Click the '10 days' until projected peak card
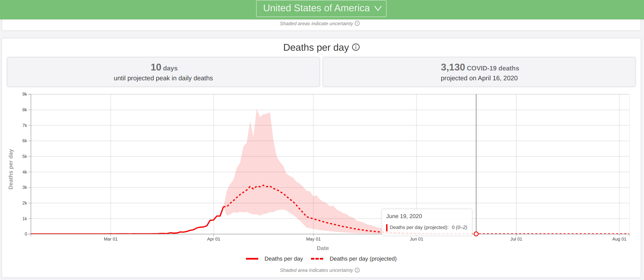This screenshot has width=644, height=280. [x=163, y=72]
